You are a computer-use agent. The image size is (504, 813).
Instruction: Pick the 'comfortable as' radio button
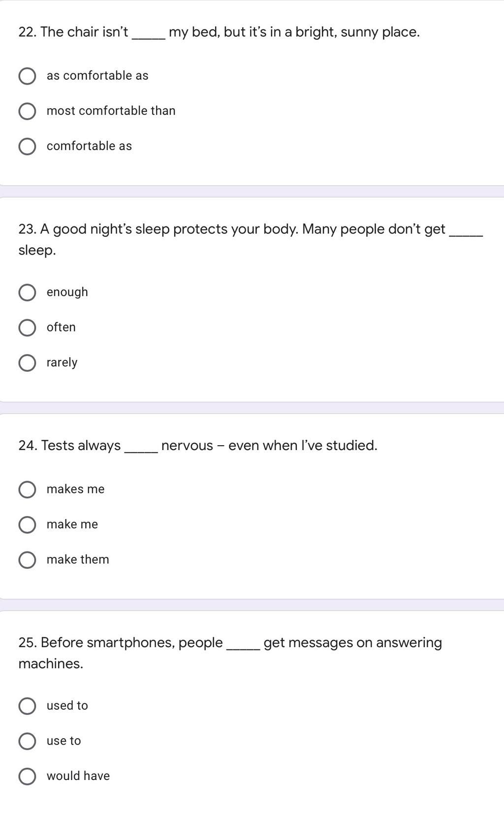pos(27,146)
